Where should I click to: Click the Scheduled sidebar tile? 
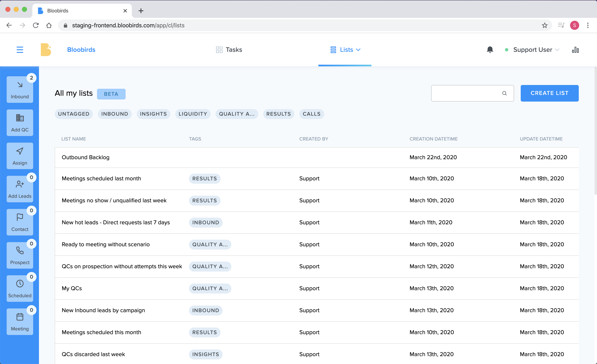click(20, 289)
